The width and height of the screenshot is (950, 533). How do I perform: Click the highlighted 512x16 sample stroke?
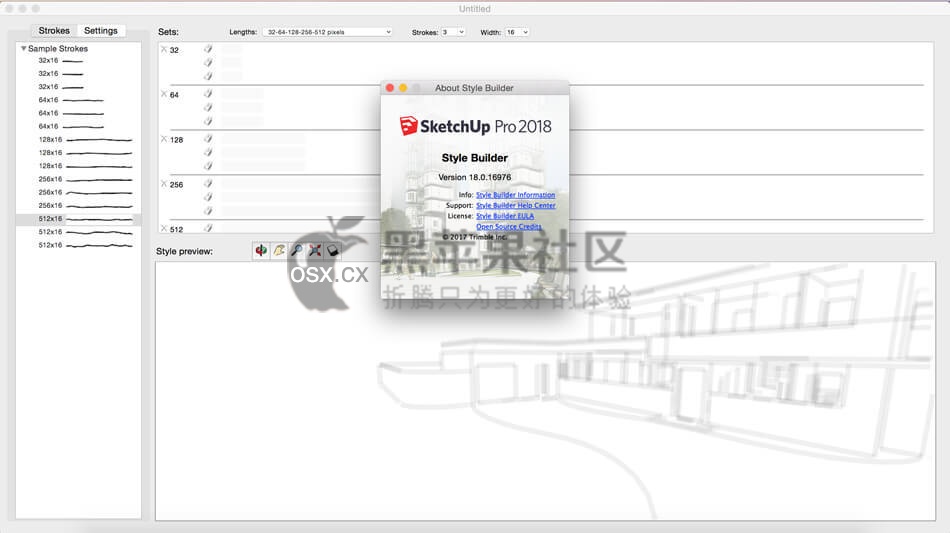click(78, 219)
